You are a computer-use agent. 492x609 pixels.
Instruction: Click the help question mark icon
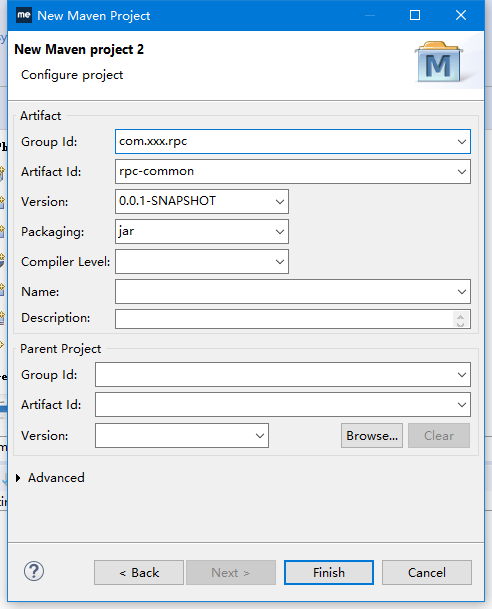(34, 571)
